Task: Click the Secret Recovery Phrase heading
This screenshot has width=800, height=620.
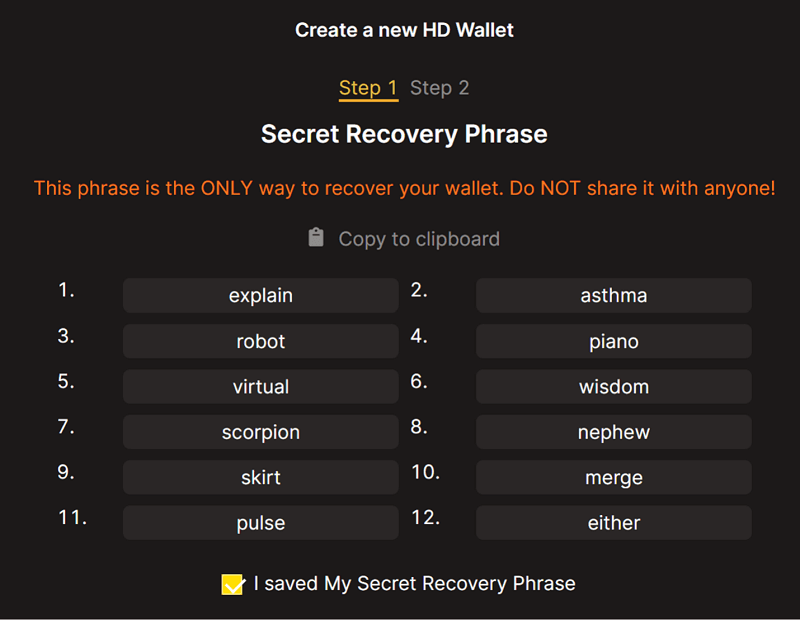Action: pos(404,135)
